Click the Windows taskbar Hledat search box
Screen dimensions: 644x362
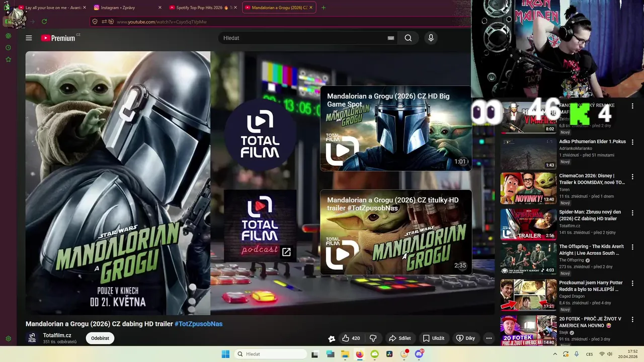pos(270,354)
